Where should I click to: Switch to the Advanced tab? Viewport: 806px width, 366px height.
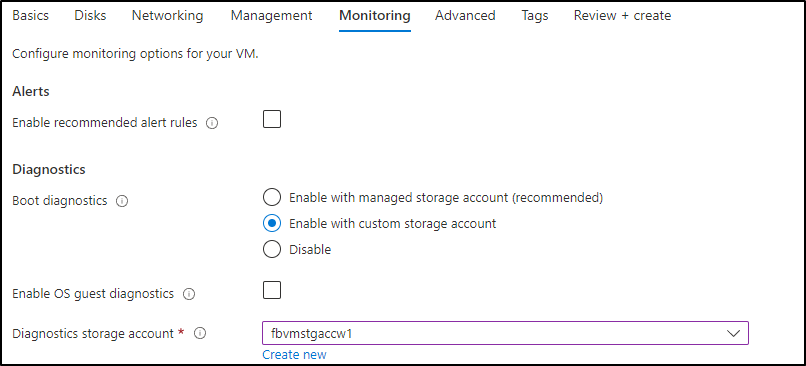tap(465, 16)
